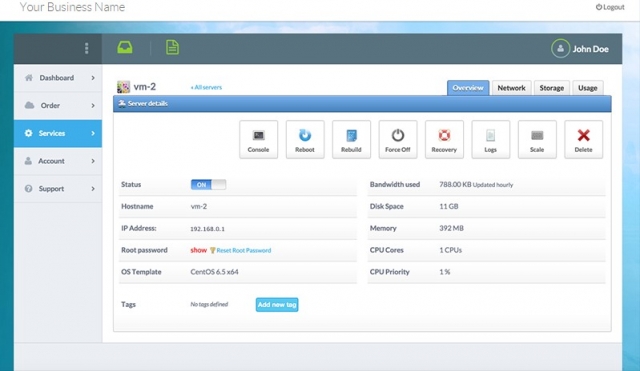The width and height of the screenshot is (640, 371).
Task: Click the CPU Priority 1 % value
Action: [x=444, y=272]
